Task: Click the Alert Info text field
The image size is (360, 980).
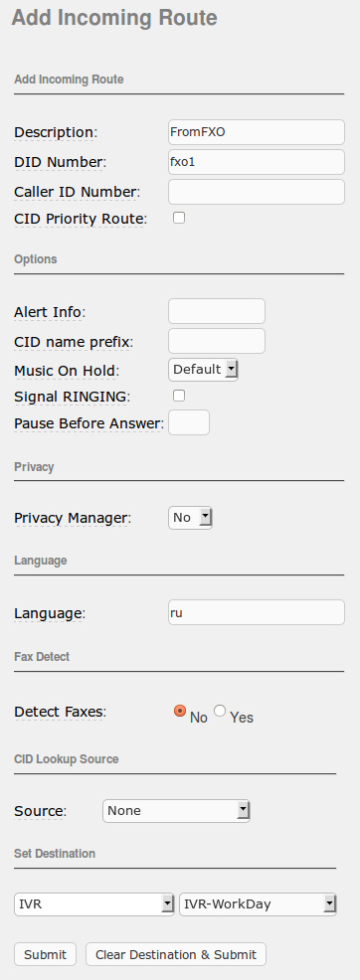Action: pos(217,311)
